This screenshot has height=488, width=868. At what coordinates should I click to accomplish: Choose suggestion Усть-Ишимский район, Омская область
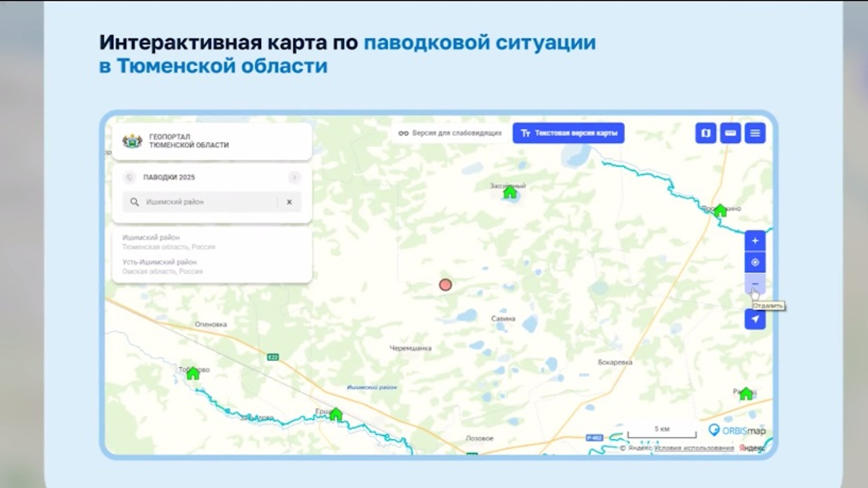click(163, 266)
